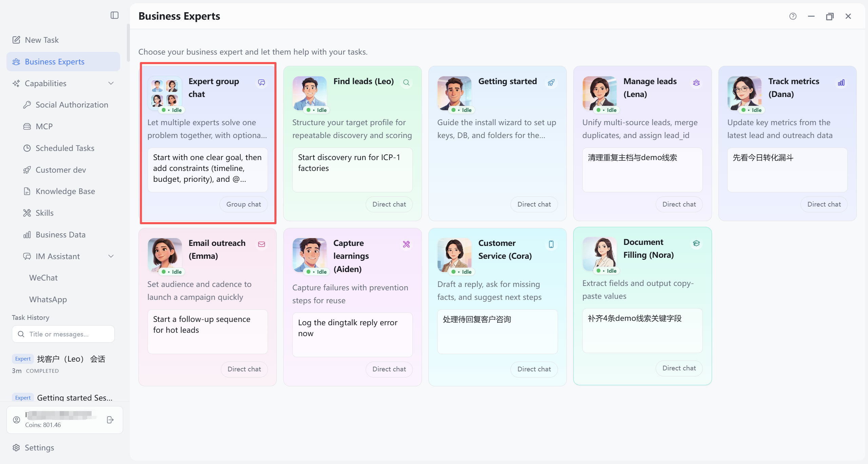
Task: Click the Expert group chat goal prompt box
Action: point(208,170)
